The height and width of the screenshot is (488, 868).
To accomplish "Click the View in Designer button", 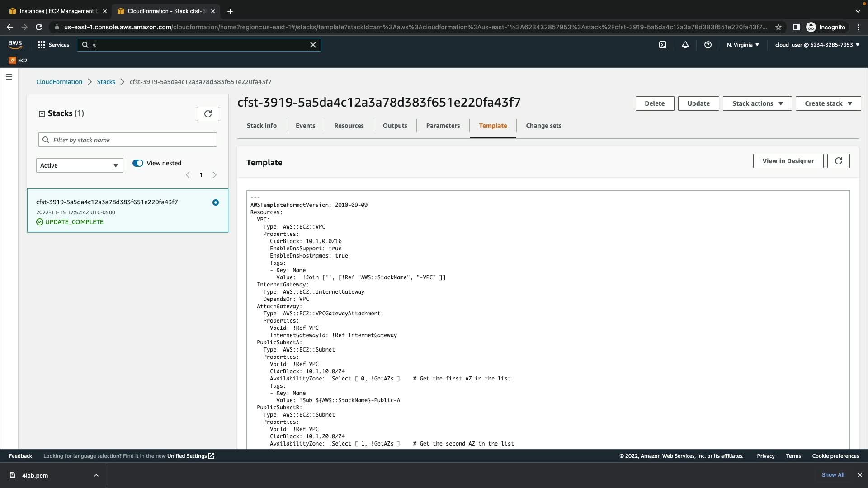I will [x=788, y=161].
